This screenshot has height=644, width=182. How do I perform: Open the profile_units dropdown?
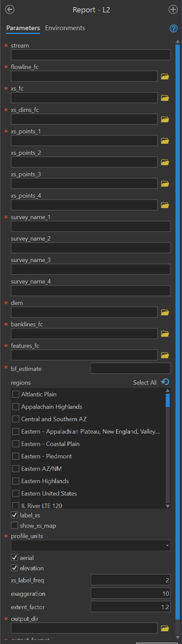point(90,545)
